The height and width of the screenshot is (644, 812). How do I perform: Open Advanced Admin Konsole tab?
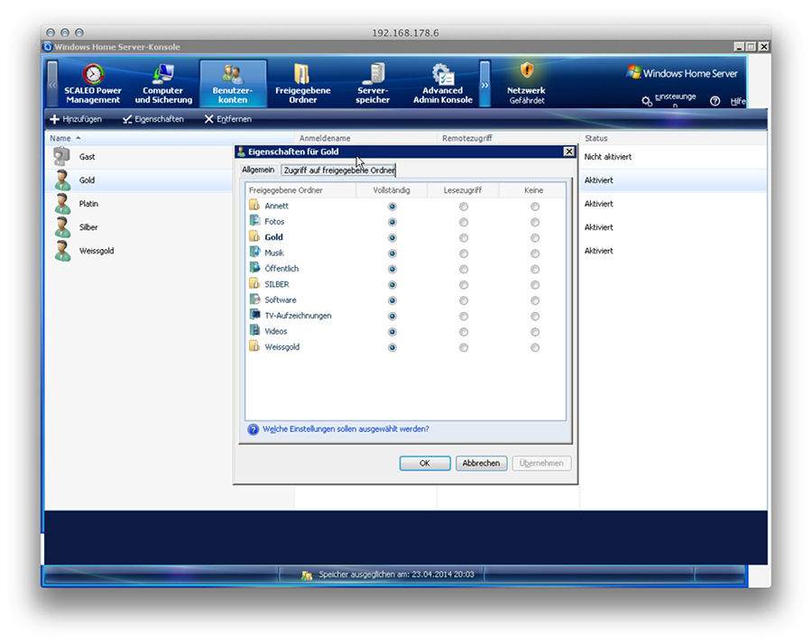[x=443, y=83]
